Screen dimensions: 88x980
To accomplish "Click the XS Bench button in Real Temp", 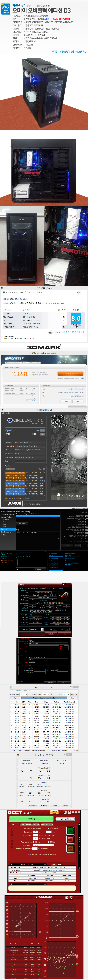I will [x=44, y=805].
